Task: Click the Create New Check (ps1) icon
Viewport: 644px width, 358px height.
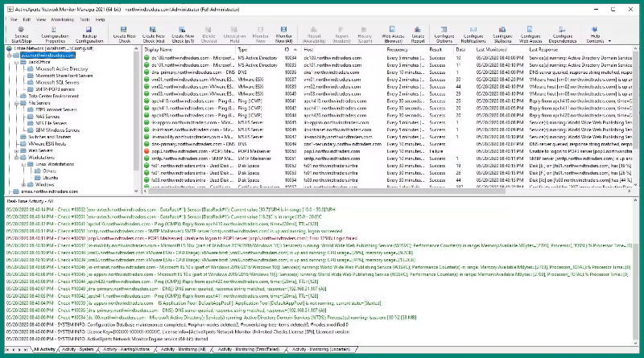Action: 183,30
